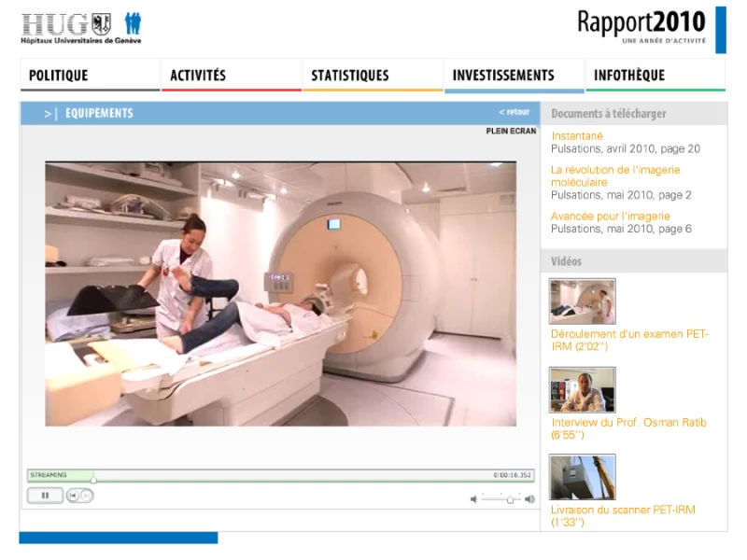Pause the video playback
The height and width of the screenshot is (560, 747).
[45, 496]
